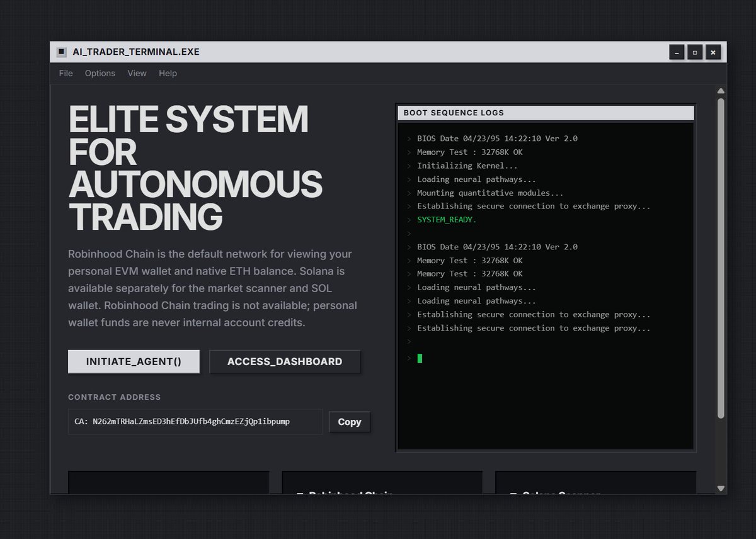Screen dimensions: 756x539
Task: Click the BOOT SEQUENCE LOGS header bar
Action: tap(546, 113)
